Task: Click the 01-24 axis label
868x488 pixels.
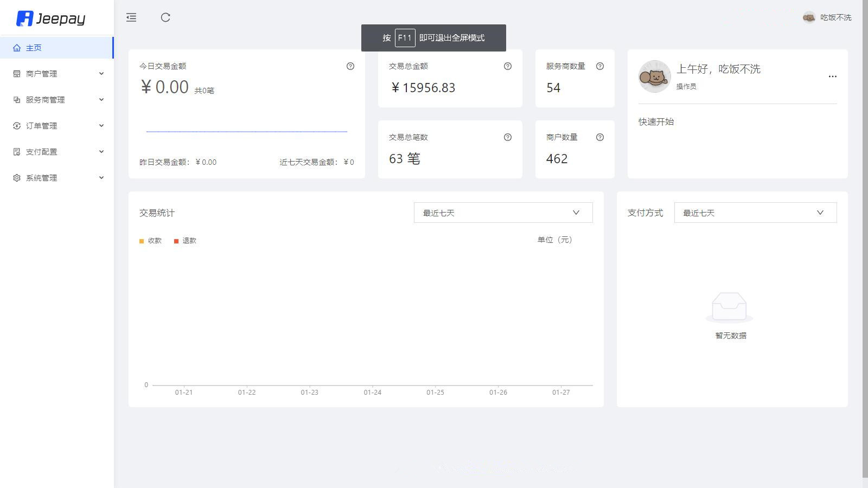Action: (373, 393)
